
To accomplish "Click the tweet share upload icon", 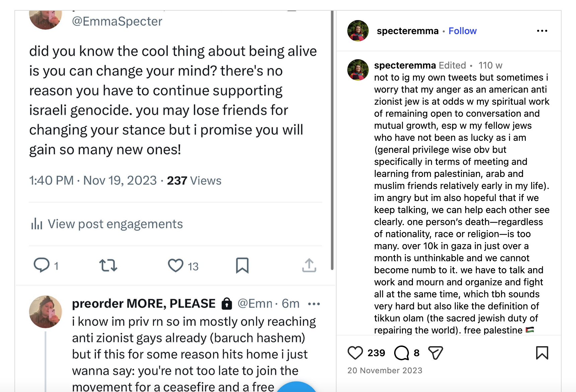I will (309, 266).
